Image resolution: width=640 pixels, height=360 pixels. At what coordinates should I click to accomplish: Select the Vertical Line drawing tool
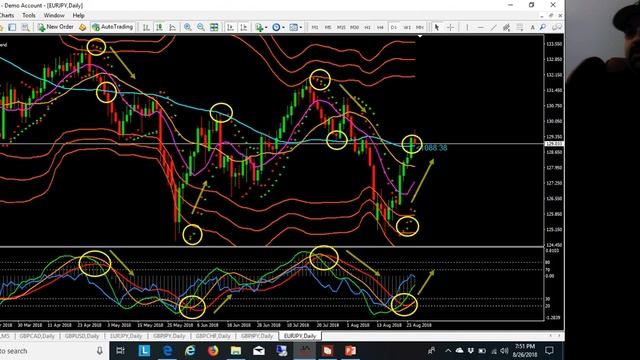click(x=467, y=27)
